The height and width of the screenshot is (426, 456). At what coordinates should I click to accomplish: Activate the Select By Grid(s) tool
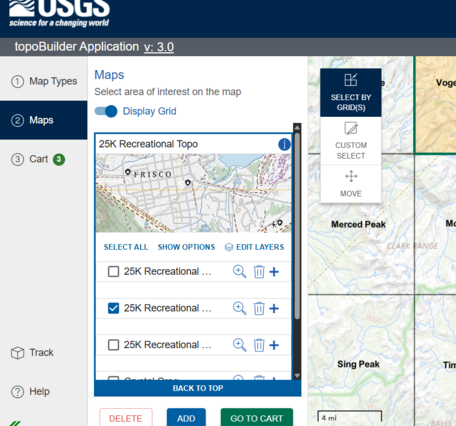(x=351, y=93)
